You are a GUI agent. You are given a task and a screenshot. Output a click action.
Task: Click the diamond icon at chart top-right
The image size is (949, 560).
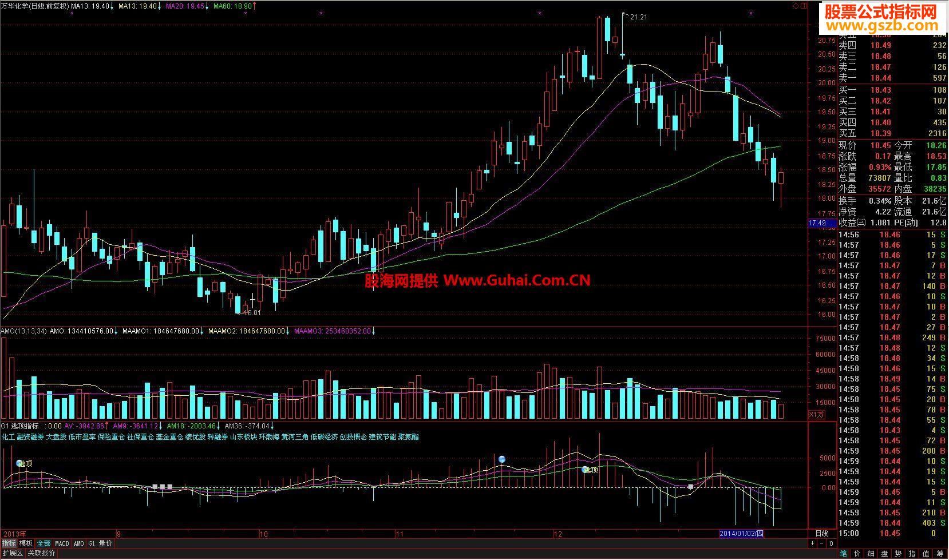click(x=795, y=6)
